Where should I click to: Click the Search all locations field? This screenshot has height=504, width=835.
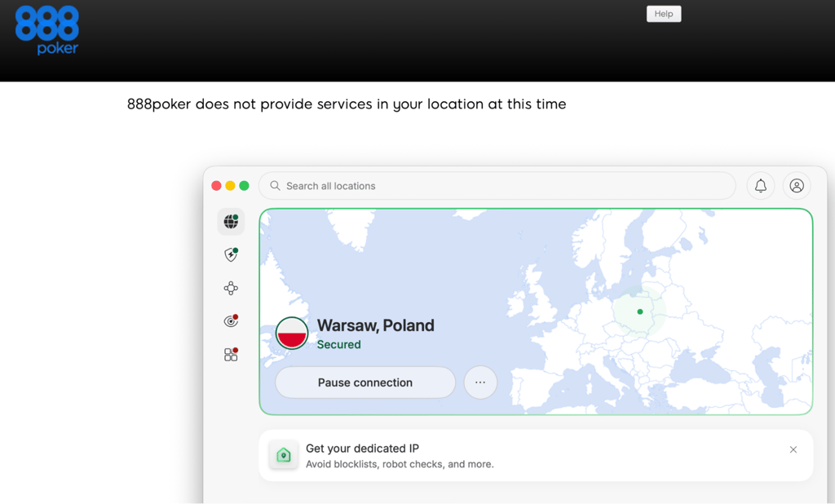[x=497, y=186]
